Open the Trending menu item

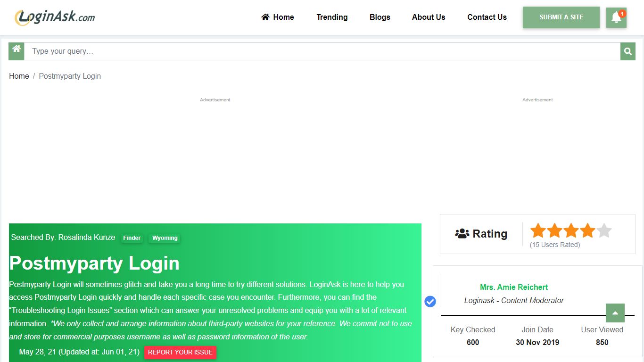point(332,17)
